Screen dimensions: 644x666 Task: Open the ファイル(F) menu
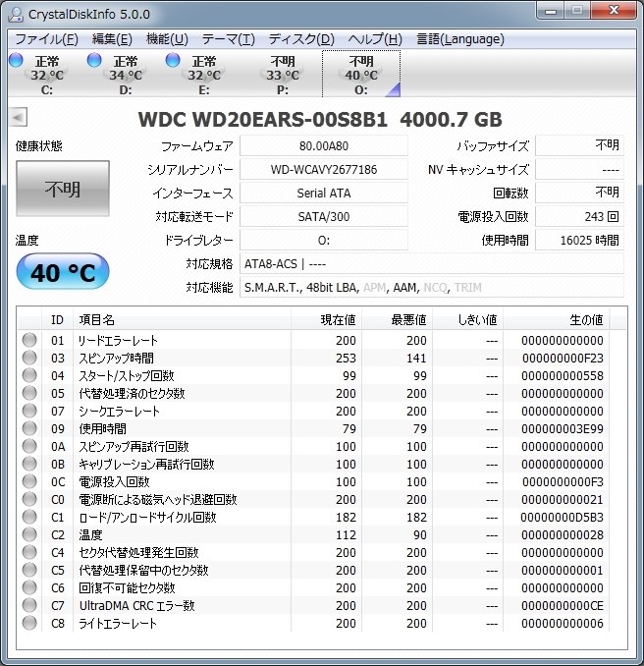click(x=47, y=39)
